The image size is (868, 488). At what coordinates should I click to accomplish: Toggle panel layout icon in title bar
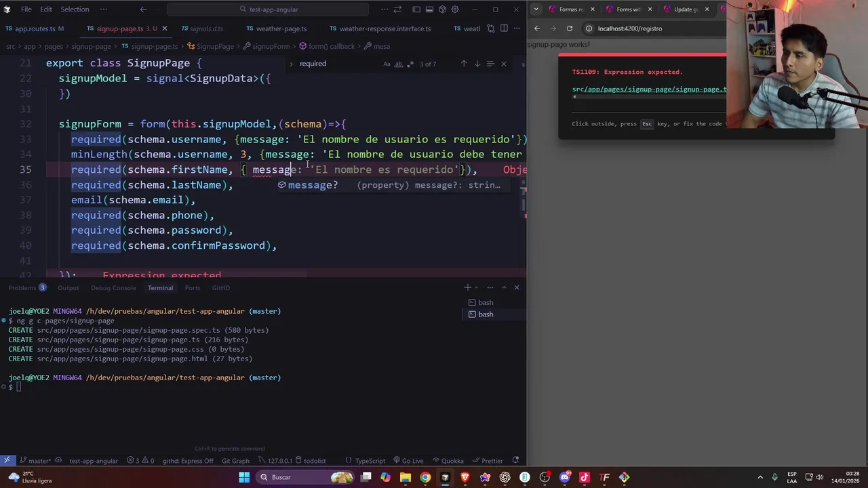(x=429, y=9)
